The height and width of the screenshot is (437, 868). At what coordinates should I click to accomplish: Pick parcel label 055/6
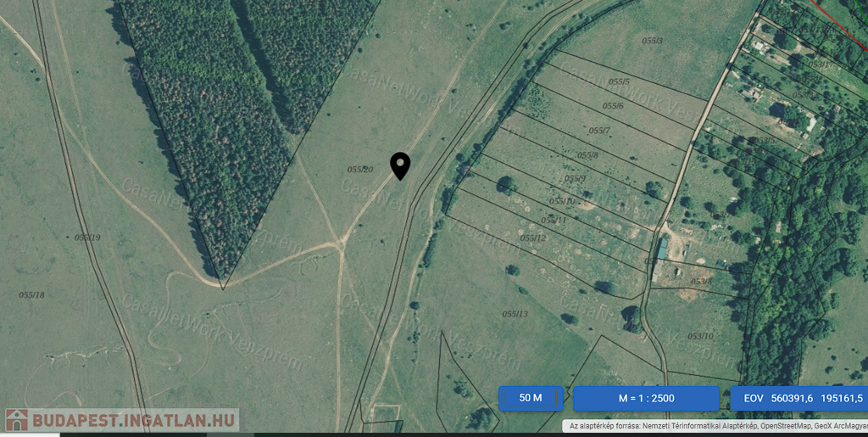tap(613, 106)
